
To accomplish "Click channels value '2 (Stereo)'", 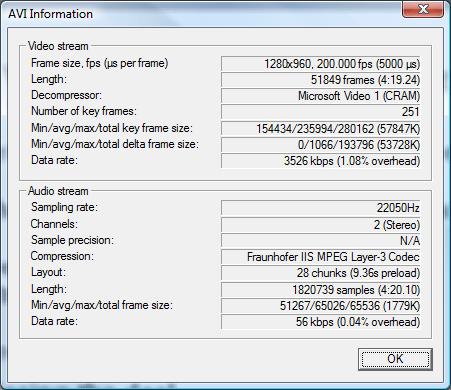I will click(x=321, y=225).
